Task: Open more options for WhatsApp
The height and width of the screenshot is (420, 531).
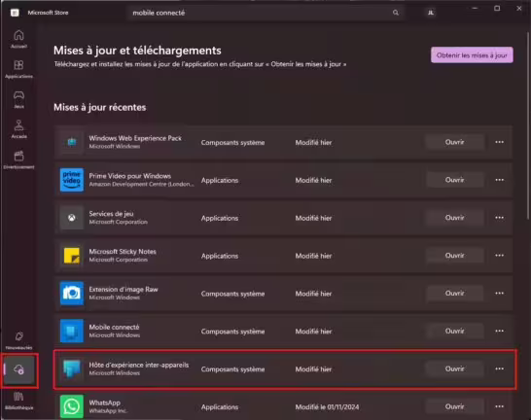Action: tap(500, 406)
